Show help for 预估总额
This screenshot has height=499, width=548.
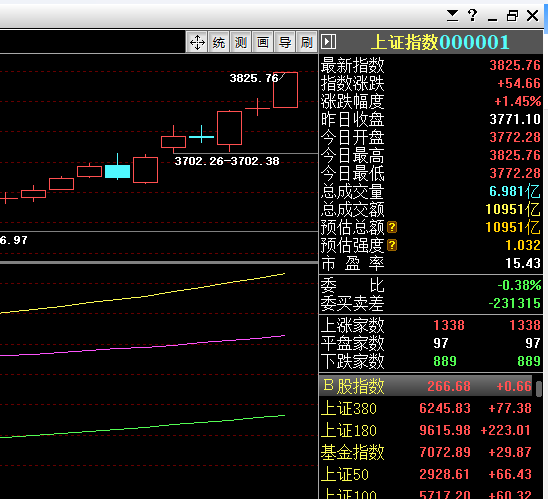tap(392, 227)
